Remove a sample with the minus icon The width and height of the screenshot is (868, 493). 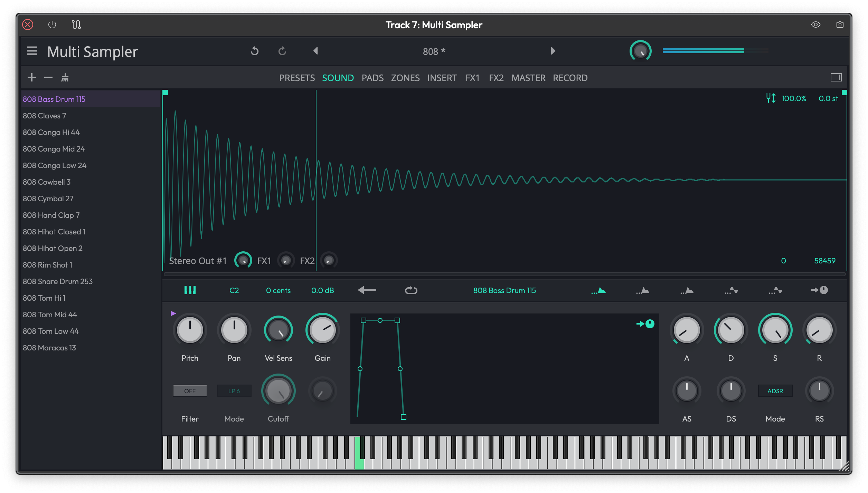[48, 77]
